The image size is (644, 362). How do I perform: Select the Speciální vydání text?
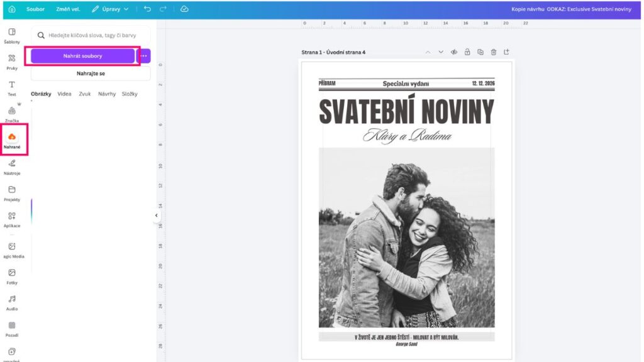tap(406, 84)
